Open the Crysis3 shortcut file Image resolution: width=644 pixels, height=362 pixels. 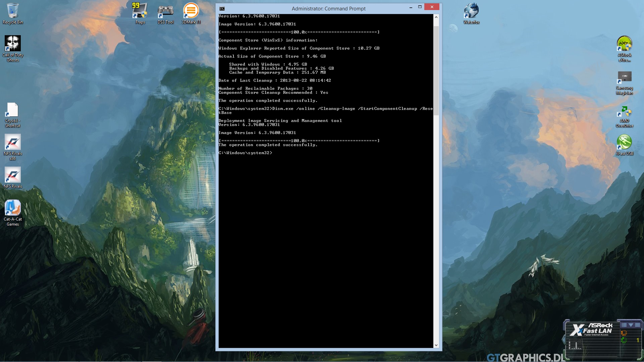(x=12, y=111)
